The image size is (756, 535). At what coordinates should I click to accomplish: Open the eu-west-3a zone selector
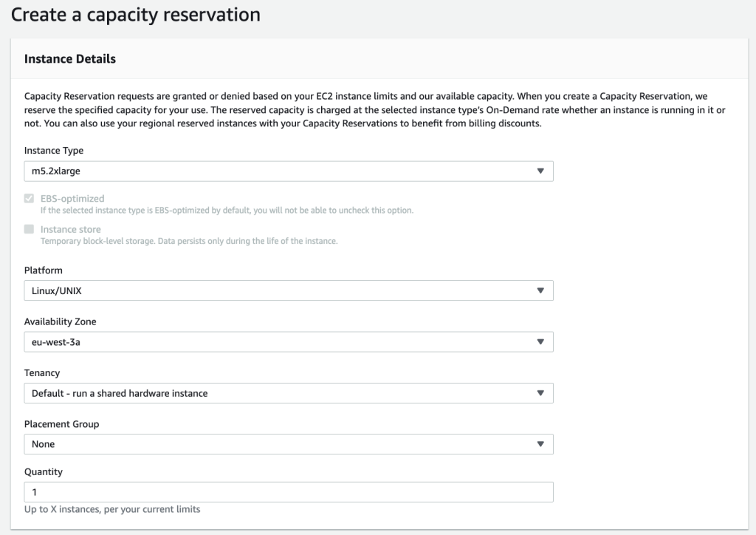tap(281, 342)
